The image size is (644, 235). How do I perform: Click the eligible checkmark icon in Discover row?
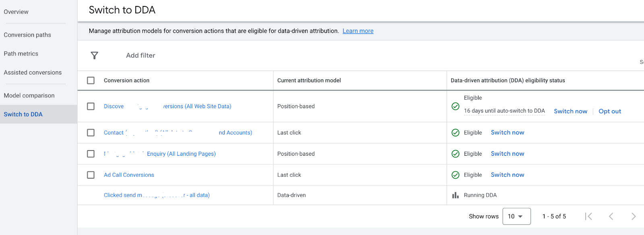(455, 106)
